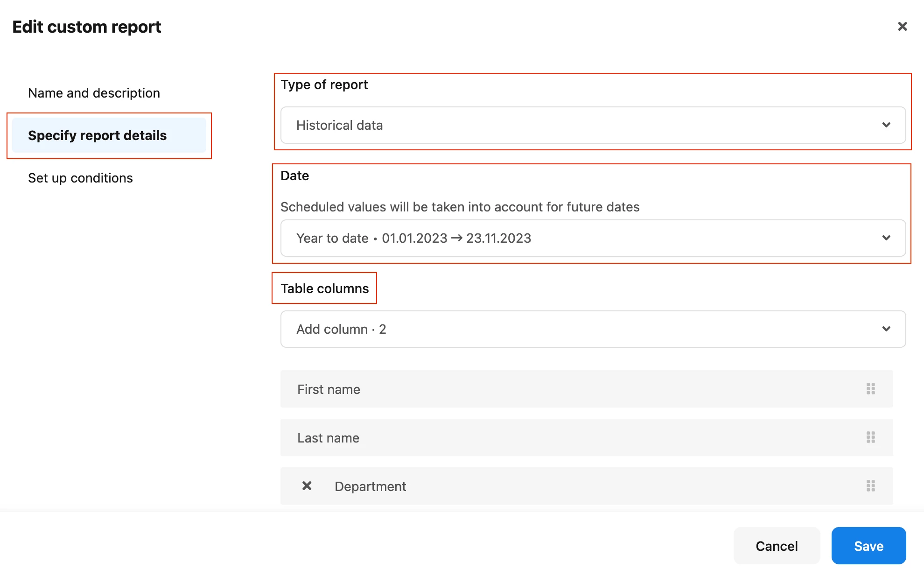Remove the Department column
Image resolution: width=924 pixels, height=576 pixels.
[x=307, y=486]
